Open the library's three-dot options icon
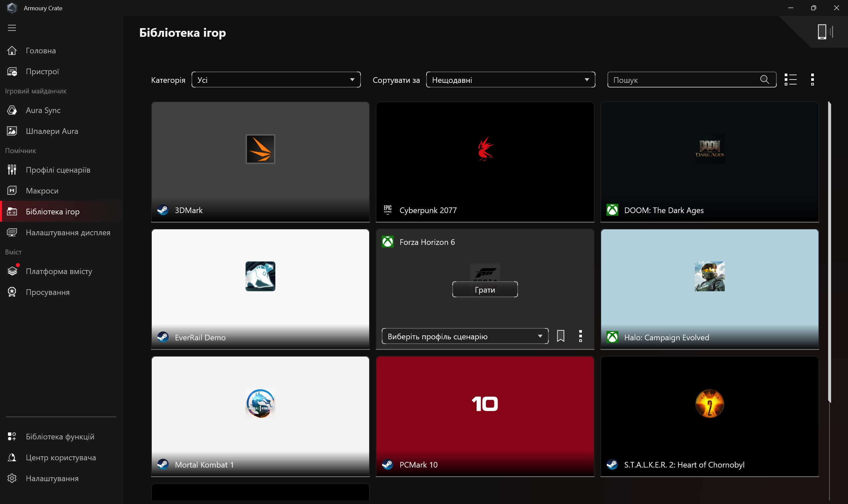The height and width of the screenshot is (504, 848). pyautogui.click(x=812, y=80)
